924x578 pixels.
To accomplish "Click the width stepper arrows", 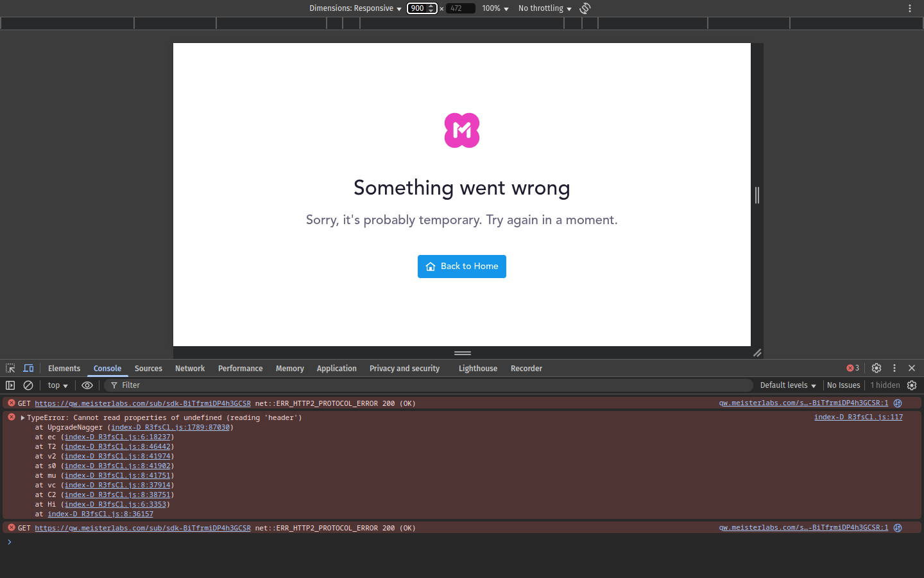I will 431,8.
